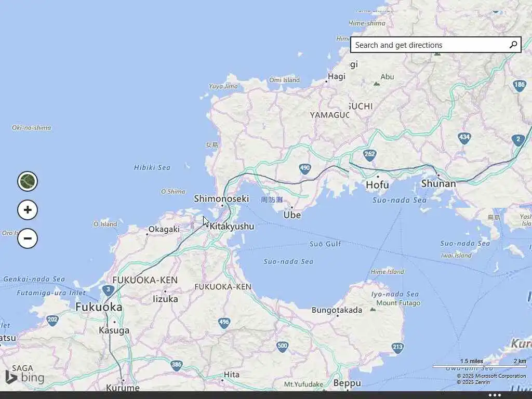
Task: Click the 2025 Microsoft Corporation copyright text
Action: coord(491,376)
